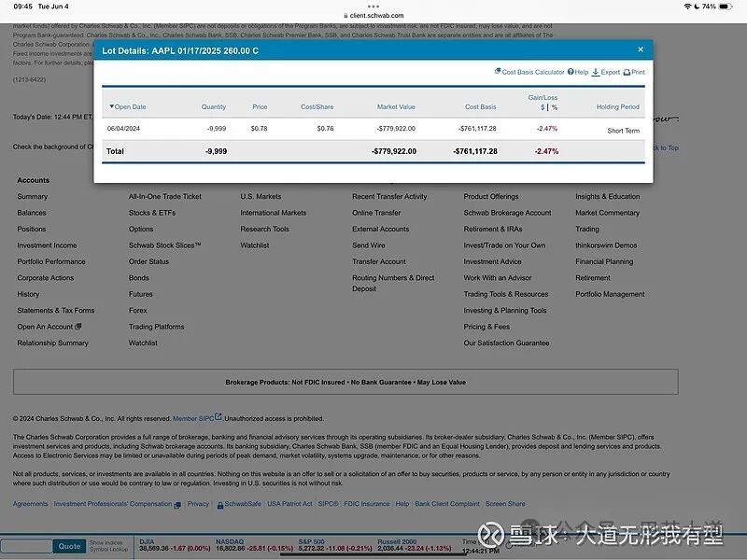Select the -$761,117.28 cost basis cell in the 06/04/2024 row

477,129
